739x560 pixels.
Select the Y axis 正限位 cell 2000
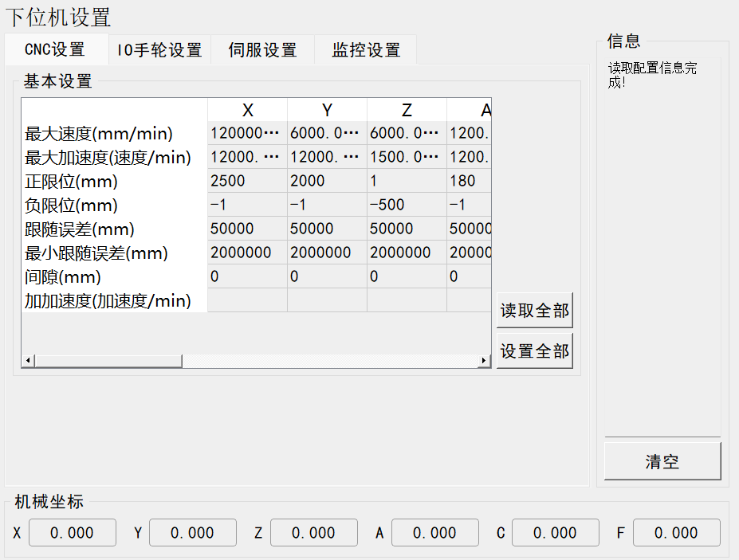(327, 181)
